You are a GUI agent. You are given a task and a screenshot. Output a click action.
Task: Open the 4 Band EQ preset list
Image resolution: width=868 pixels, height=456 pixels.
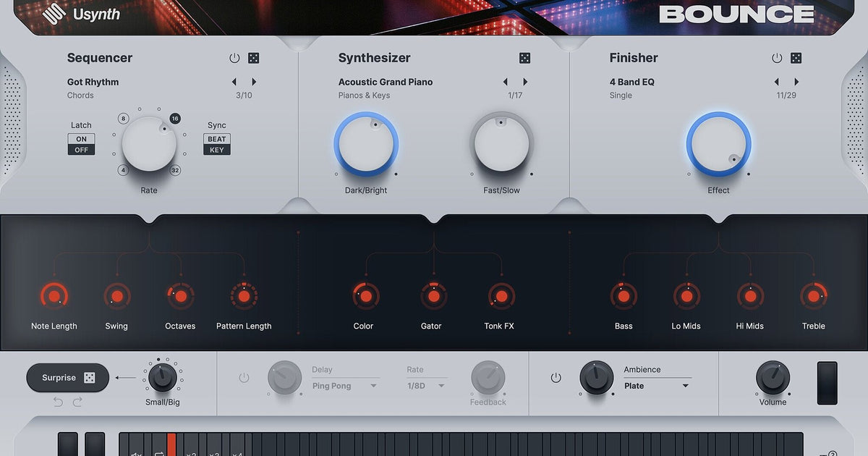[x=631, y=82]
